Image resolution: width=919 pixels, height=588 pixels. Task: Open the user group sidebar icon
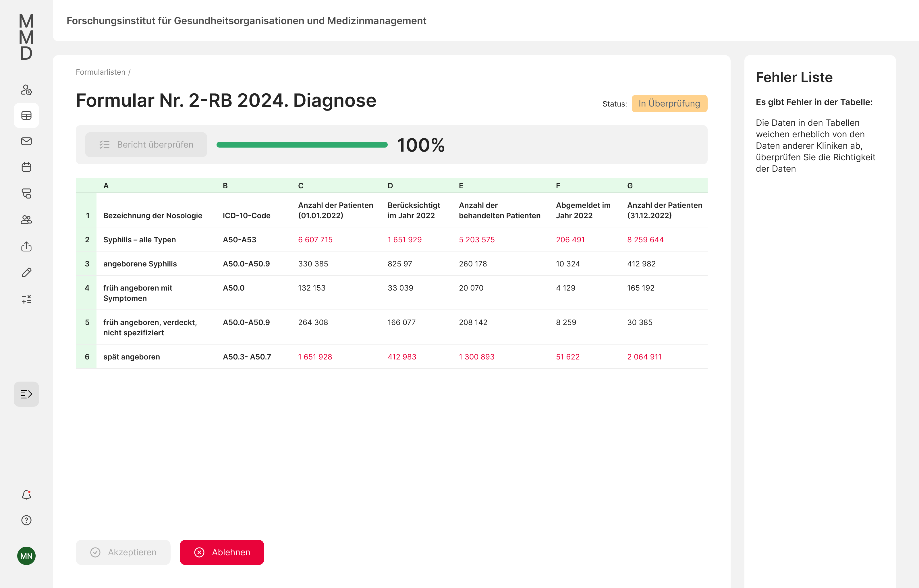coord(26,220)
